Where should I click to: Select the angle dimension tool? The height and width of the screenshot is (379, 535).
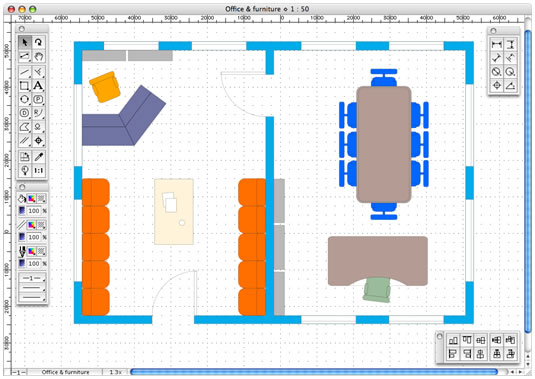pyautogui.click(x=510, y=86)
